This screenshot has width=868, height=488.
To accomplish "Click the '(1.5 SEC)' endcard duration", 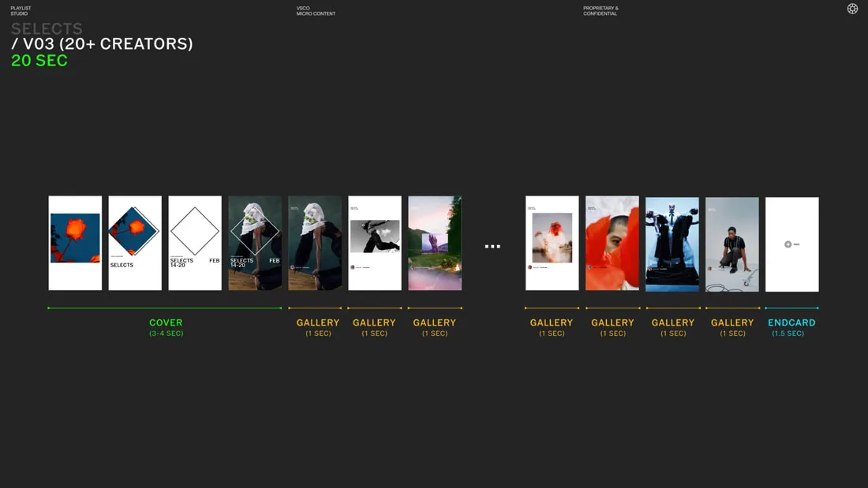I will [788, 333].
